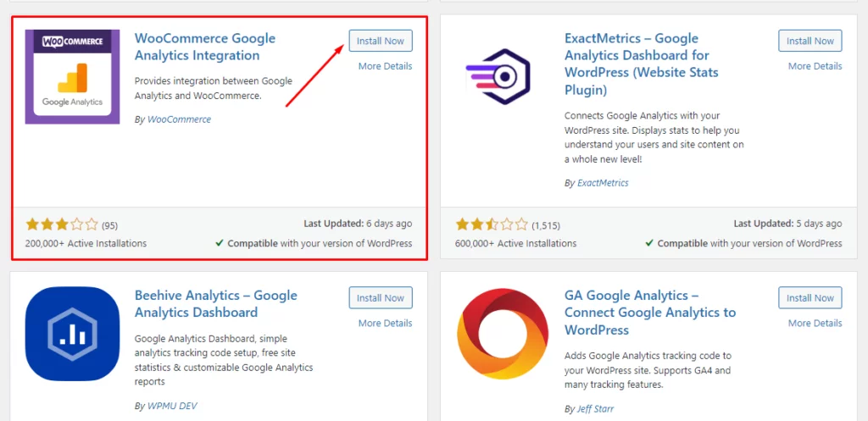Screen dimensions: 868x421
Task: Click the ExactMetrics plugin logo icon
Action: (x=502, y=77)
